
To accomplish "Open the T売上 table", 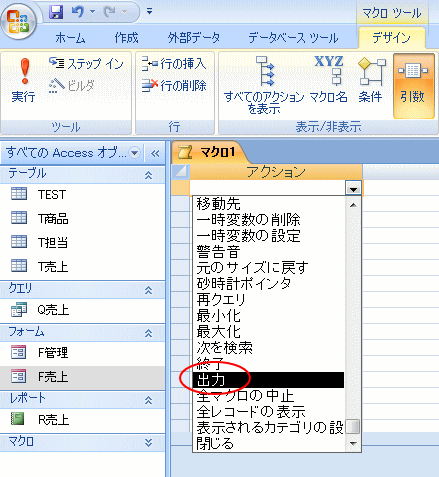I will (x=83, y=267).
